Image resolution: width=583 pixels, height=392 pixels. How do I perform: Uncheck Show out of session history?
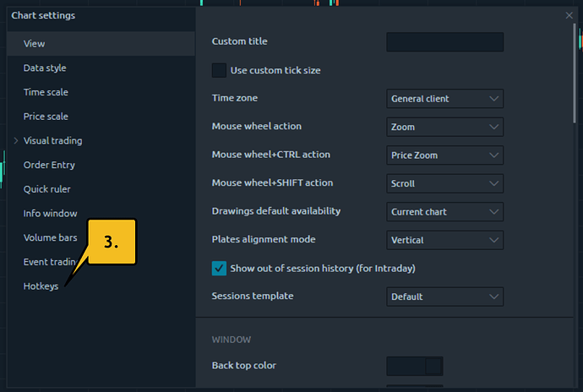coord(219,268)
